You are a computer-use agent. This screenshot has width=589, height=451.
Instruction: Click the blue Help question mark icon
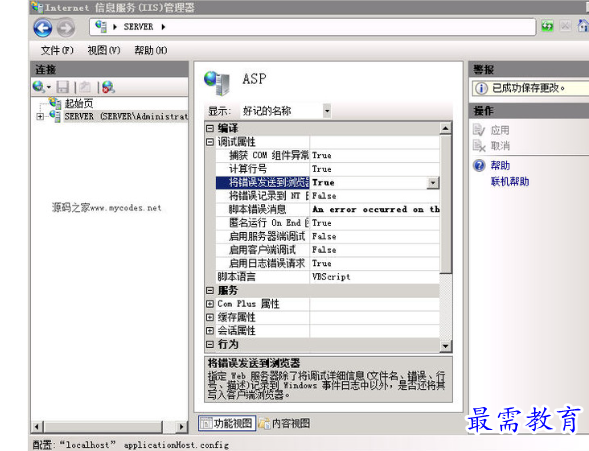click(479, 165)
